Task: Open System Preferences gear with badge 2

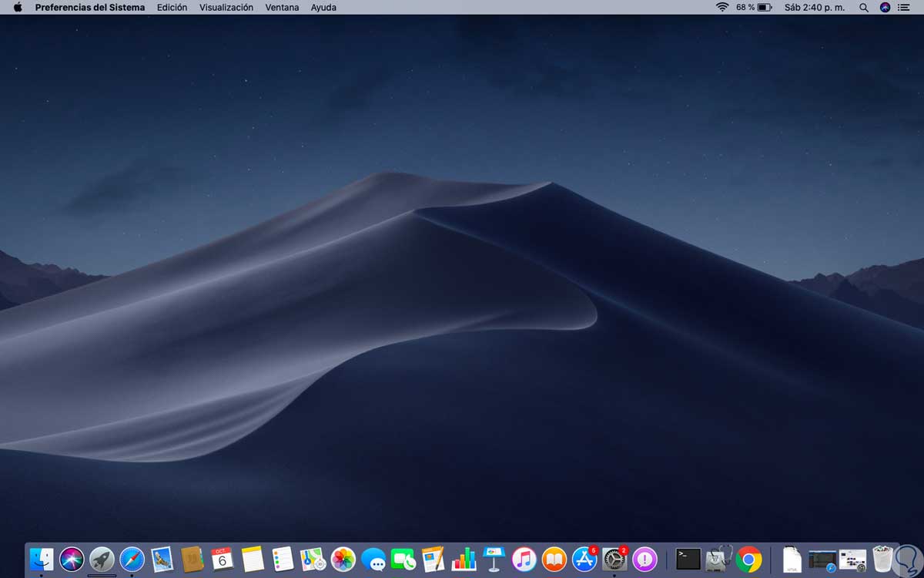Action: coord(614,560)
